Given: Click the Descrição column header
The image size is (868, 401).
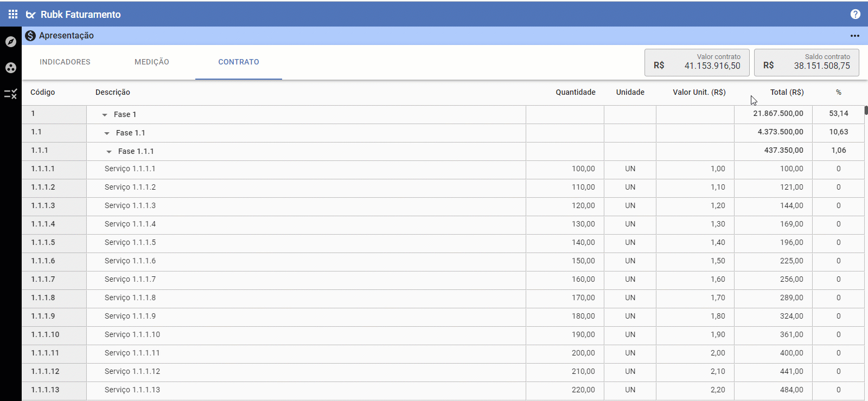Looking at the screenshot, I should (x=113, y=92).
